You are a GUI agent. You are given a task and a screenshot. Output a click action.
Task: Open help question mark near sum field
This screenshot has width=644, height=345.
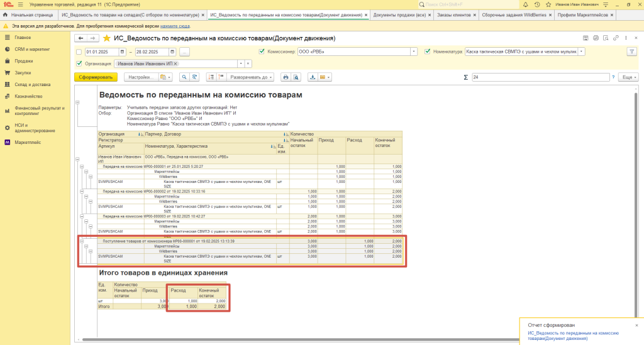coord(614,77)
